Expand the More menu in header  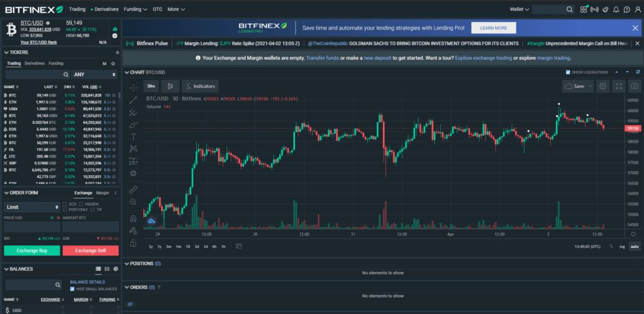[x=176, y=9]
